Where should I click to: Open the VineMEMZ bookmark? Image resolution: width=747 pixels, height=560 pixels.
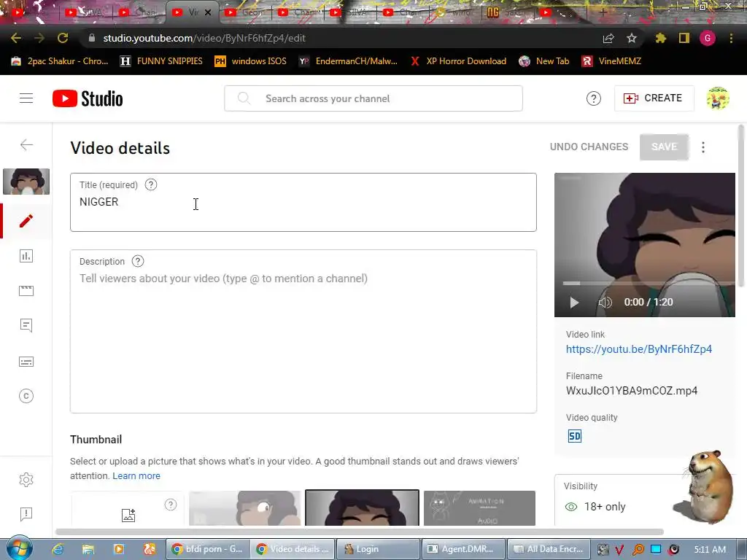[x=612, y=61]
